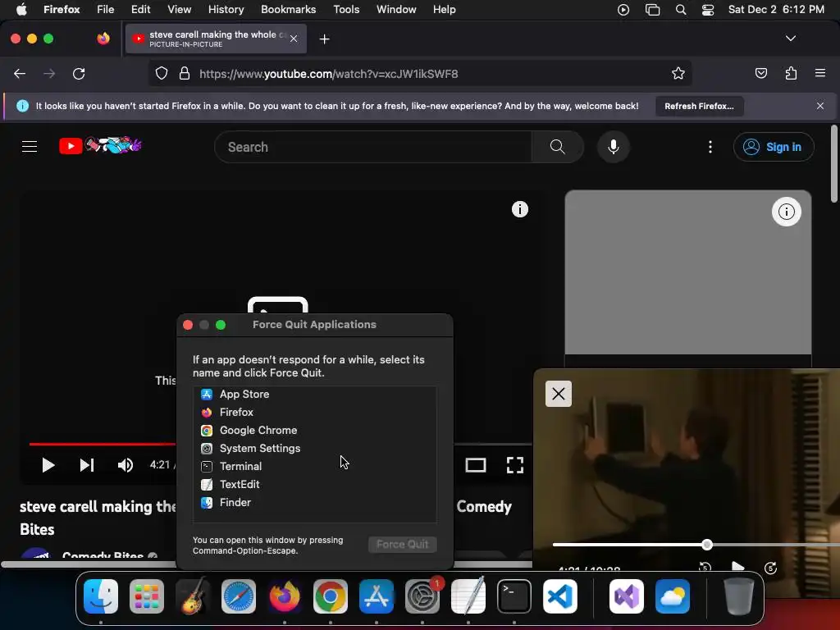This screenshot has height=630, width=840.
Task: Focus the YouTube Search field
Action: (x=373, y=147)
